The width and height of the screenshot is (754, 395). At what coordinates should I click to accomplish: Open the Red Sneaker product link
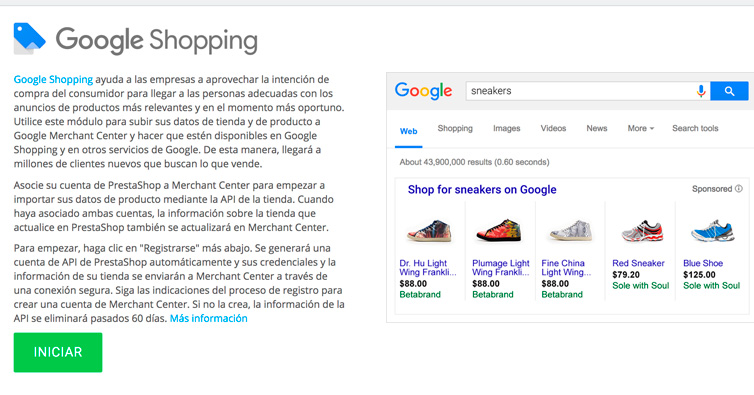(x=638, y=263)
